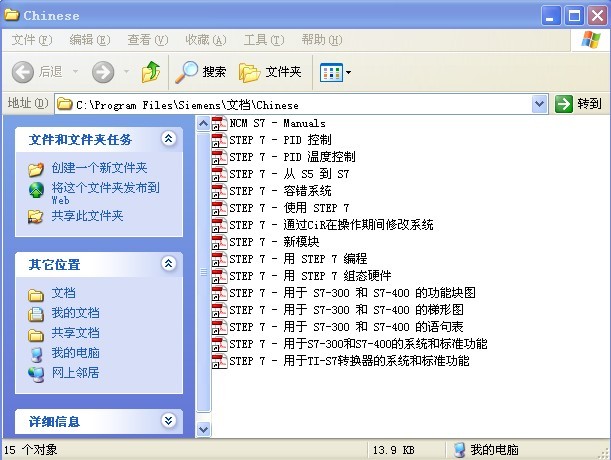Click the 创建一个新文件夹 link
This screenshot has height=460, width=611.
(99, 168)
